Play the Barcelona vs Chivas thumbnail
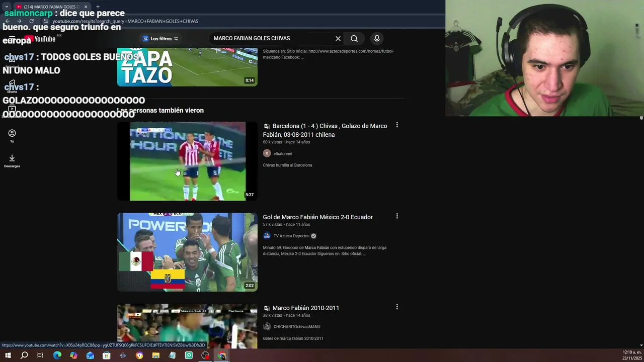 click(x=187, y=161)
